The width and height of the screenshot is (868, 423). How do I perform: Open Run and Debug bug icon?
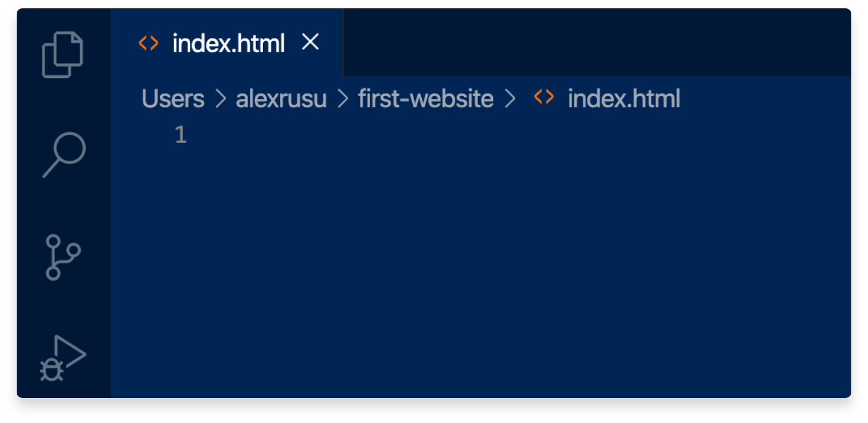point(63,358)
